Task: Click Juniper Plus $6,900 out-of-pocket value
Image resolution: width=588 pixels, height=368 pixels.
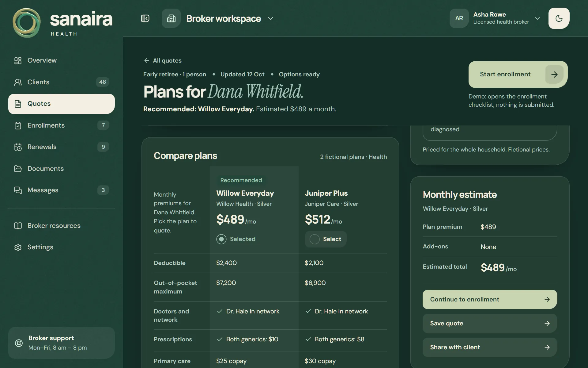Action: 315,283
